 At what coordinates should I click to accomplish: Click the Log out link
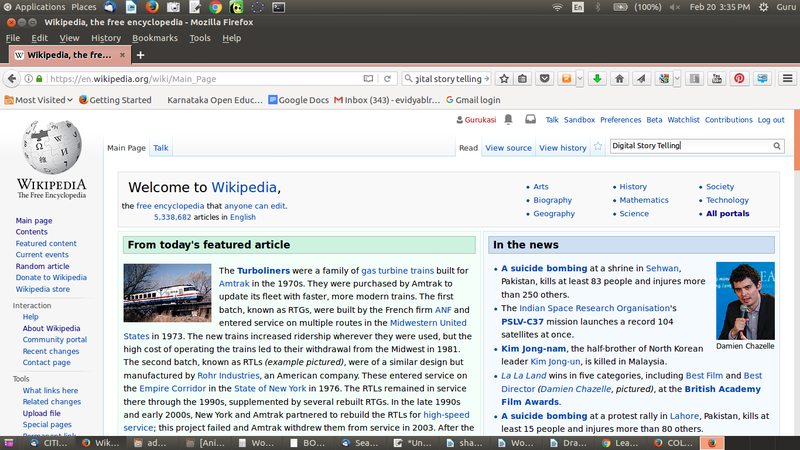pos(771,120)
